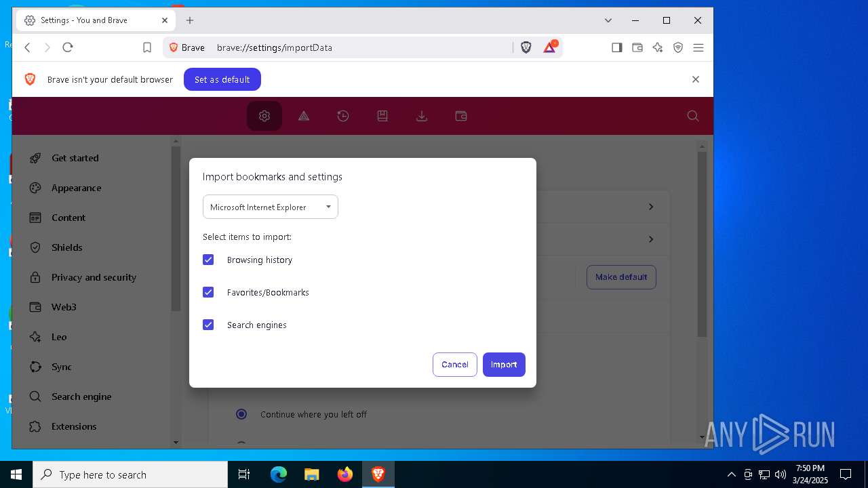868x488 pixels.
Task: Open Firefox from taskbar
Action: [344, 474]
